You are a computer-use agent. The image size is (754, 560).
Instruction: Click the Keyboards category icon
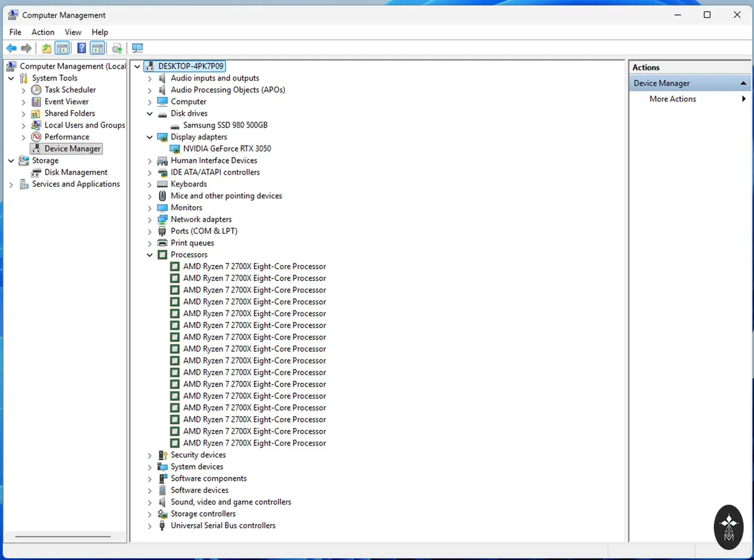(x=162, y=184)
